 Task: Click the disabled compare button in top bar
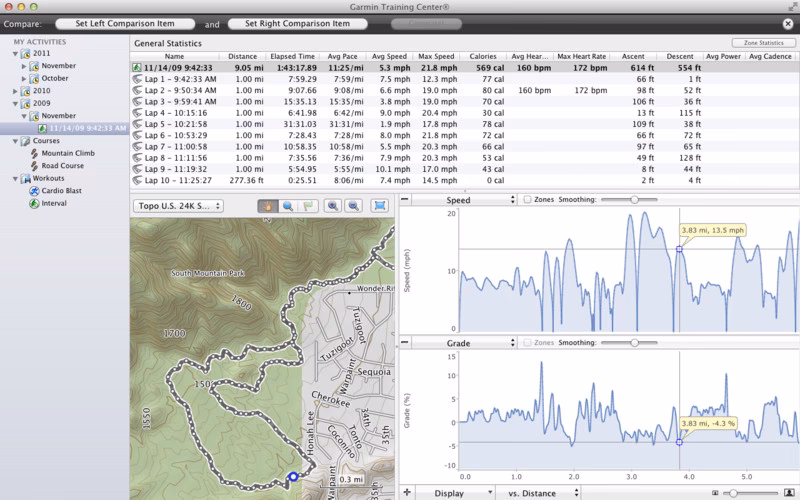(426, 23)
